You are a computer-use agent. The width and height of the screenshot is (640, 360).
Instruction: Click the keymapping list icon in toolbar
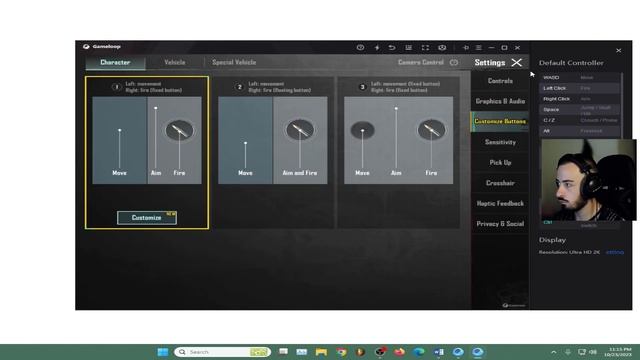pyautogui.click(x=409, y=47)
